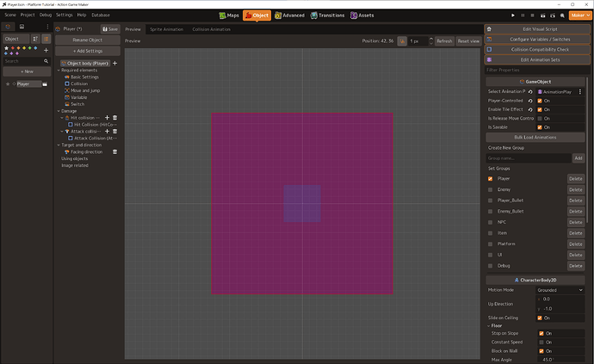Screen dimensions: 594x364
Task: Enable Is Release Move Control
Action: (540, 119)
